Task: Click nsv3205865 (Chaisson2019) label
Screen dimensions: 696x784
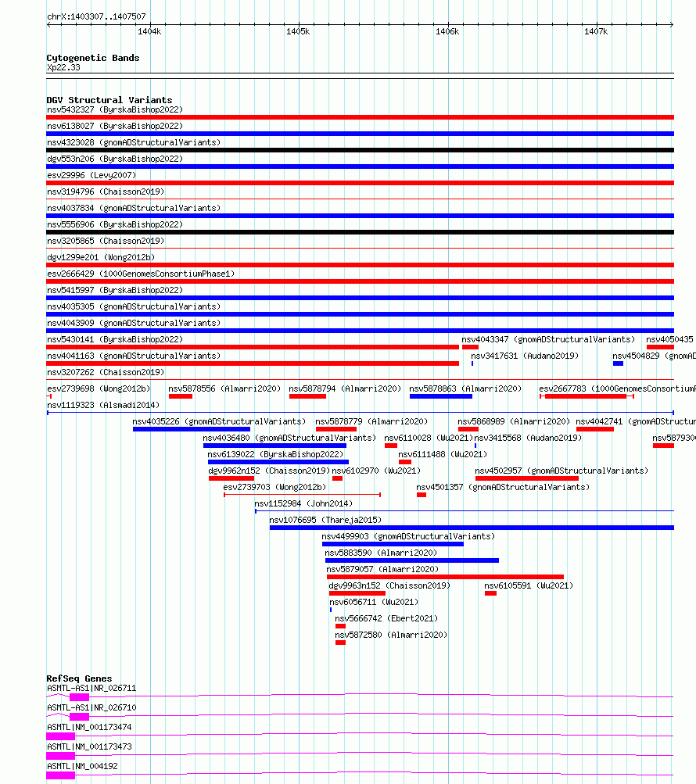Action: coord(106,241)
